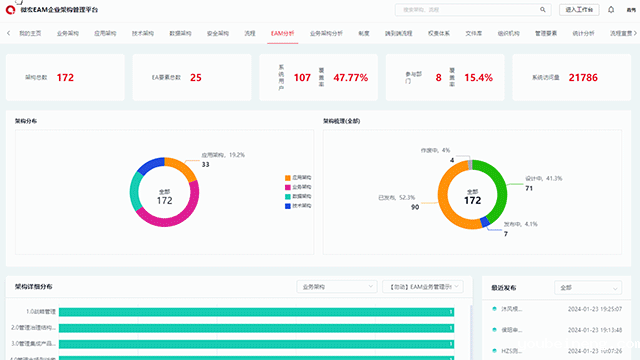Switch to the 端到端流程 tab

tap(398, 33)
